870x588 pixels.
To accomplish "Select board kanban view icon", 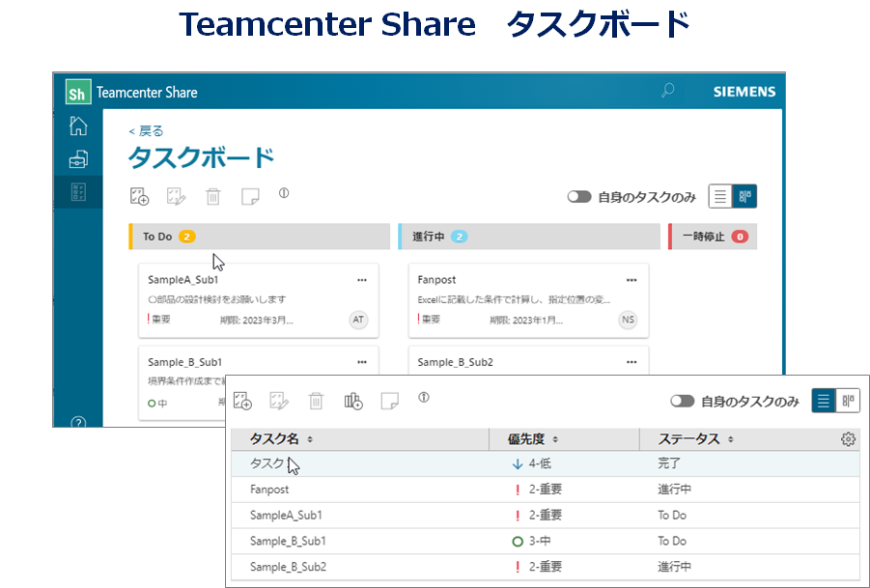I will (x=744, y=196).
